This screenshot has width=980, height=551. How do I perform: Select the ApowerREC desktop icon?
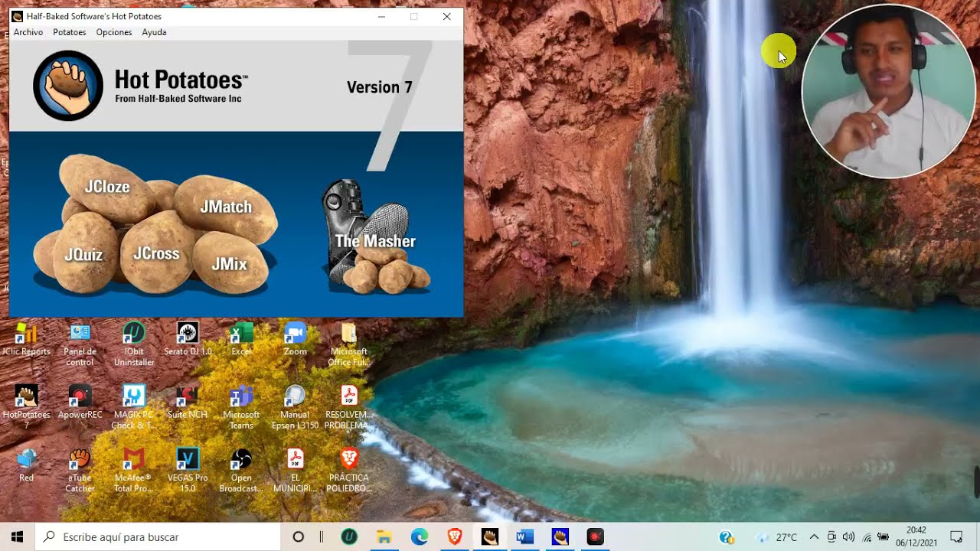click(x=80, y=403)
